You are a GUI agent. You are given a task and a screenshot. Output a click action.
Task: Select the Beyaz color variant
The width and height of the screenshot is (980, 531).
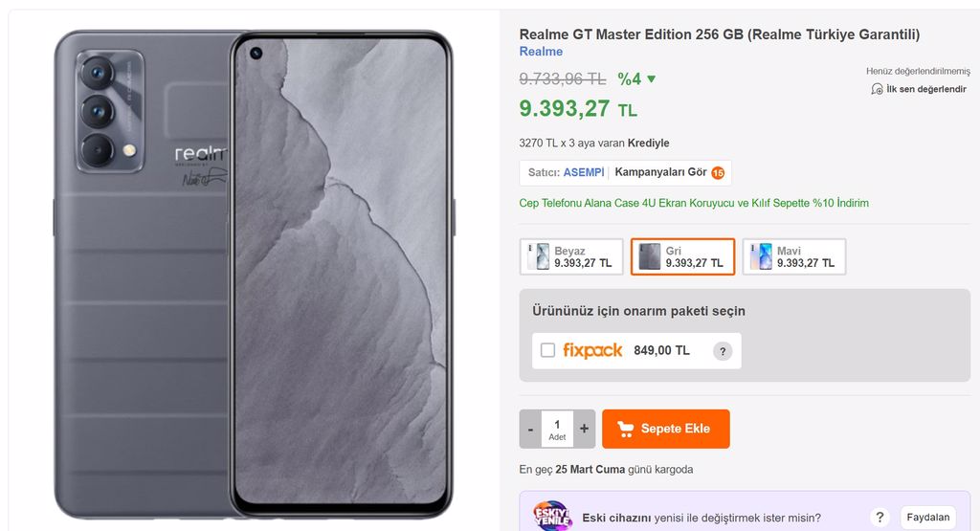point(571,256)
